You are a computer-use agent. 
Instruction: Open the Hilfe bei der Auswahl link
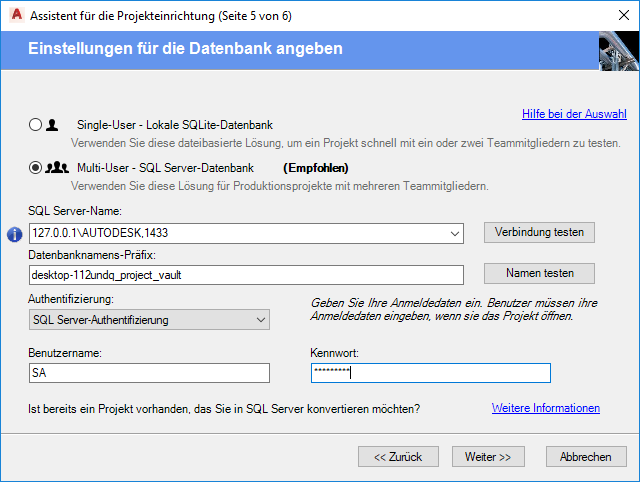click(574, 114)
